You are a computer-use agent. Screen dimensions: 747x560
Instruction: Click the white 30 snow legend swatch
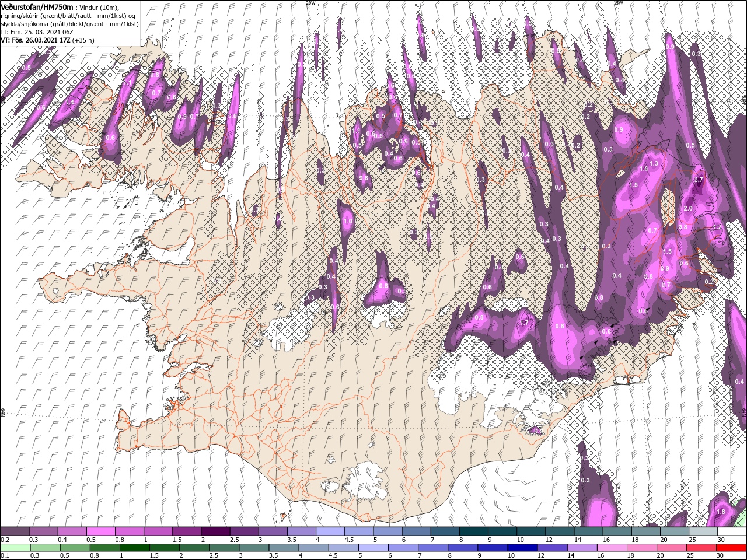click(x=732, y=531)
